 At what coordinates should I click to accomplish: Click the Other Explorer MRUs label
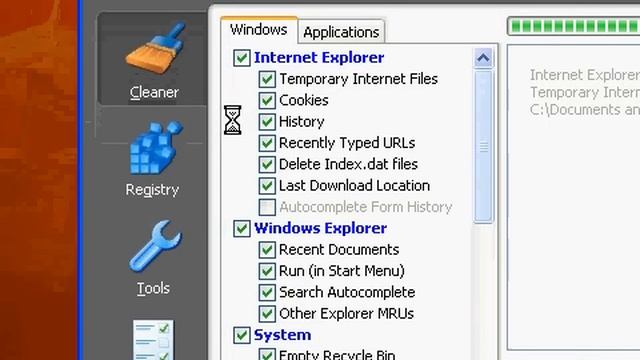[x=346, y=313]
